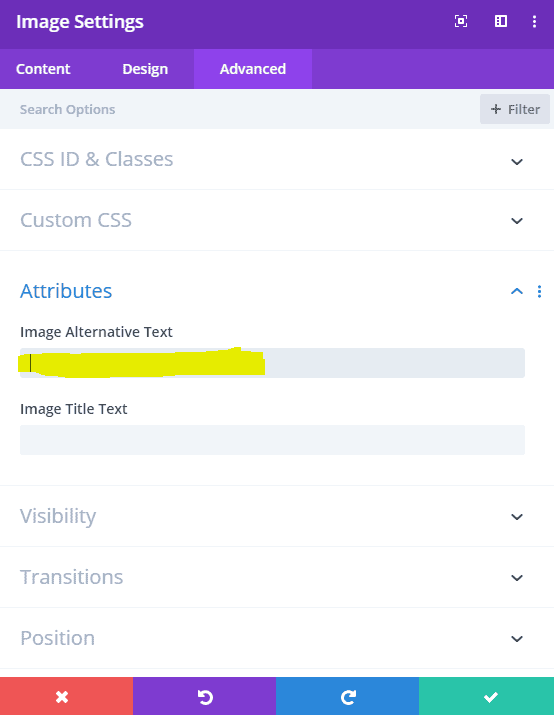554x715 pixels.
Task: Select the Advanced tab
Action: 253,69
